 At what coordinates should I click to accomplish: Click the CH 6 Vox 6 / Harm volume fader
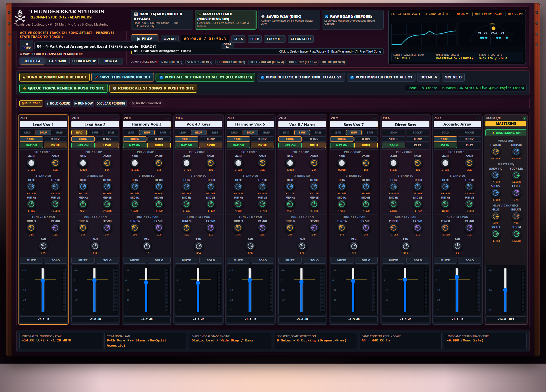301,290
